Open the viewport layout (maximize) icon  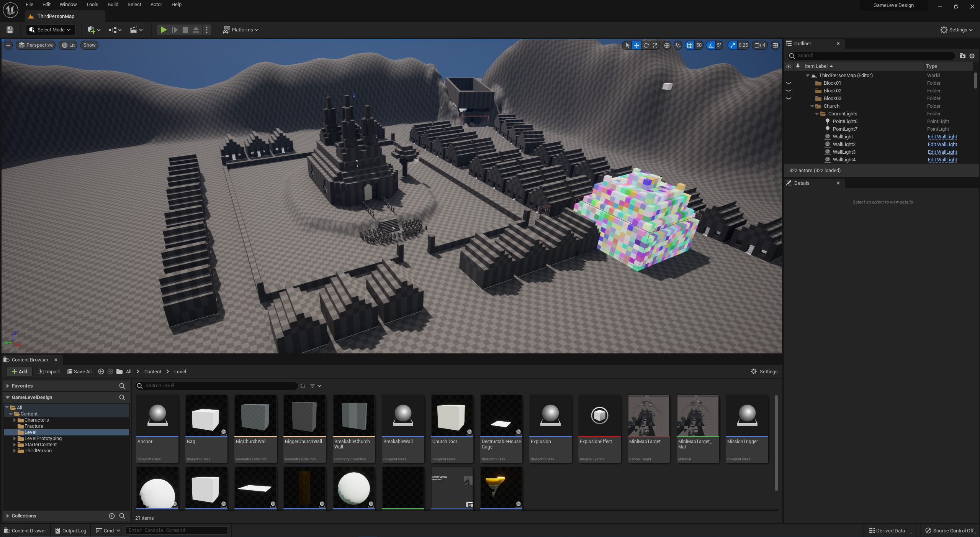click(x=775, y=45)
